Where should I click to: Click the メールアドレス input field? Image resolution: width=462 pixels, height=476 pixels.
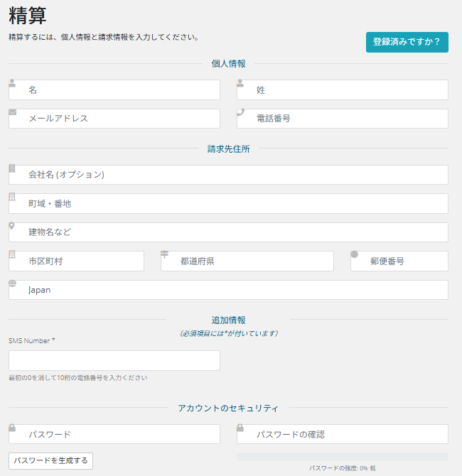click(114, 119)
